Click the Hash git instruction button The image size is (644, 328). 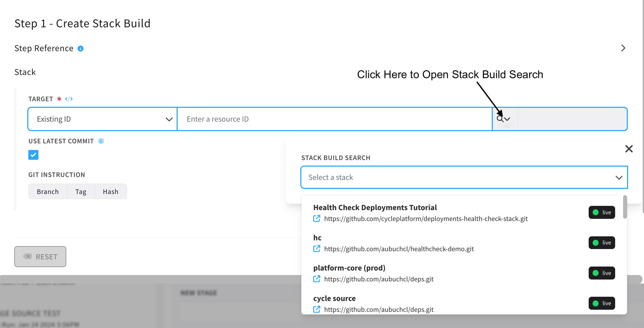click(x=110, y=192)
